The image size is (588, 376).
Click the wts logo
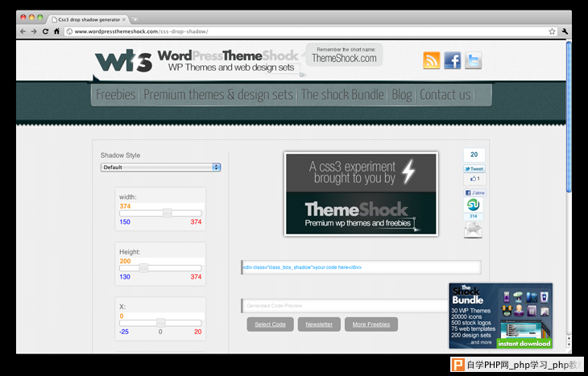[x=123, y=61]
